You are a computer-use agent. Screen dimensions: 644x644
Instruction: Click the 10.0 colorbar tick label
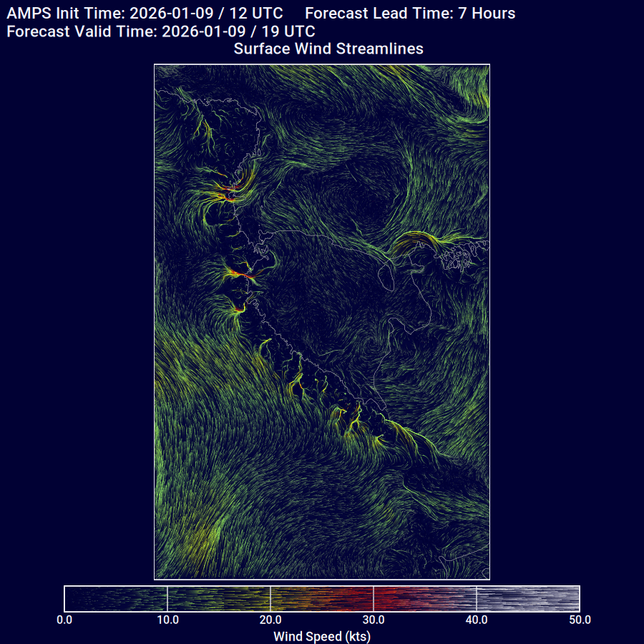[x=167, y=620]
